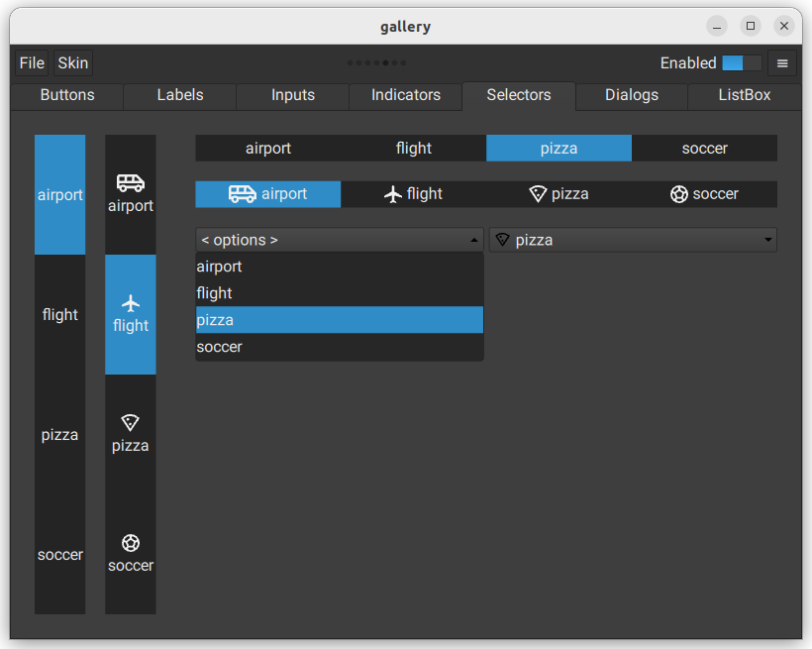Maximize the gallery window
Viewport: 812px width, 649px height.
751,26
